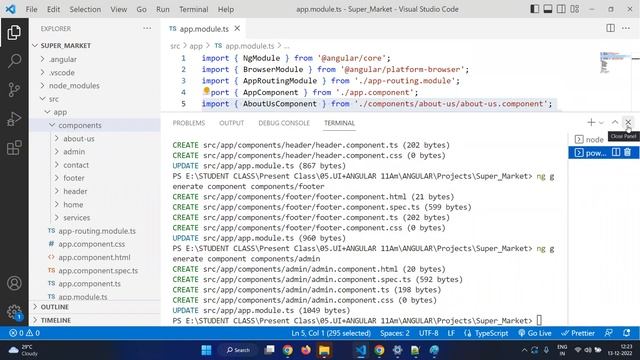The height and width of the screenshot is (360, 640).
Task: Split the editor right
Action: (x=610, y=28)
